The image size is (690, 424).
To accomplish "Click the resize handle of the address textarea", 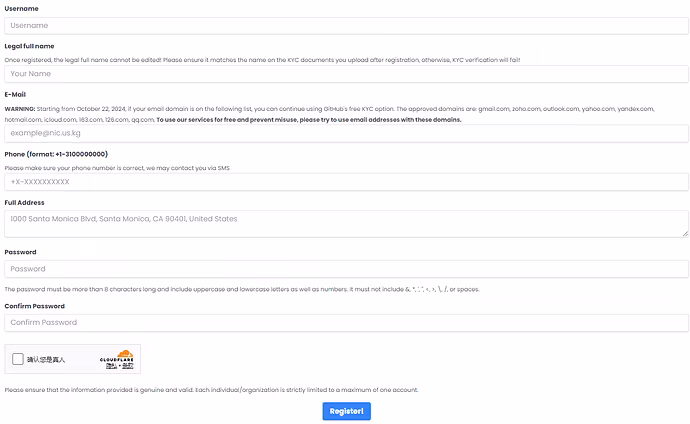I will click(x=685, y=234).
